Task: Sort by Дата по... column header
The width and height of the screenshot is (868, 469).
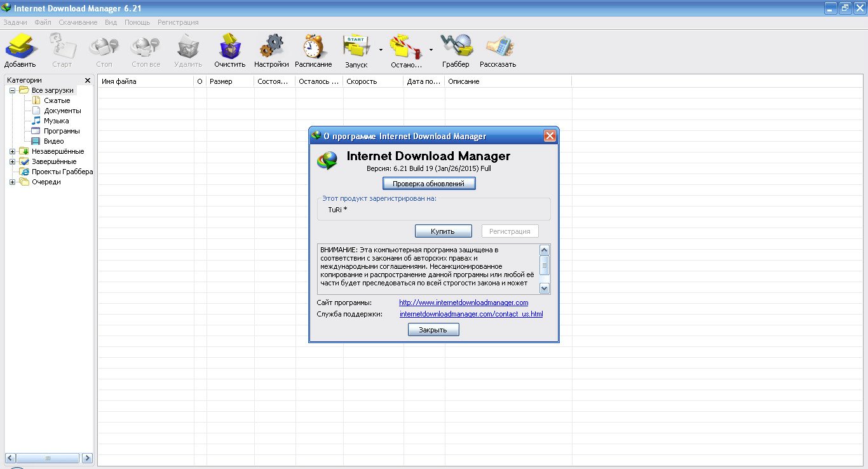Action: coord(424,81)
